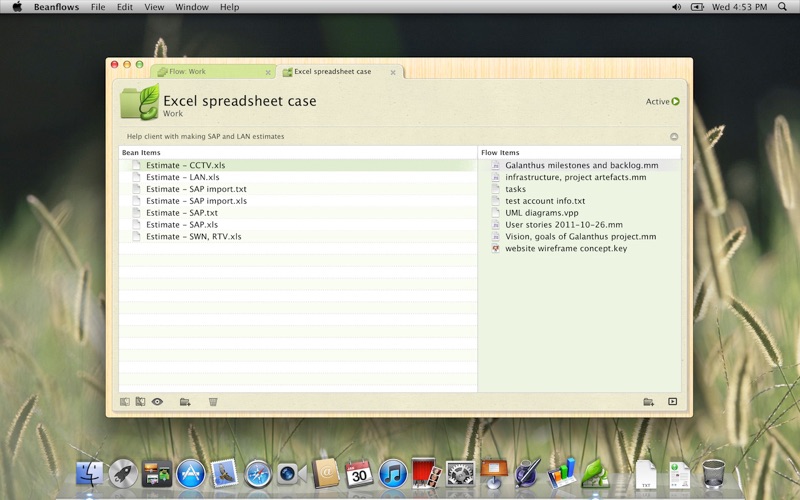Open the Apple menu
Image resolution: width=800 pixels, height=500 pixels.
click(x=17, y=7)
